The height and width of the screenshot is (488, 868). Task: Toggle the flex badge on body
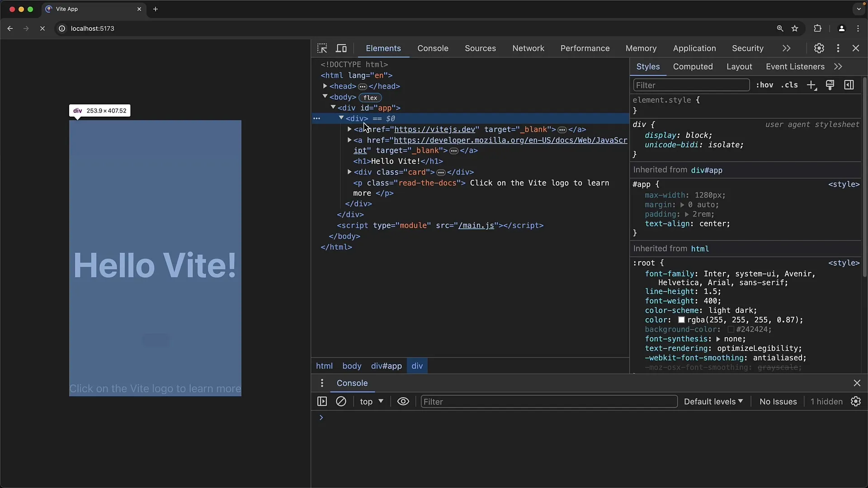pyautogui.click(x=370, y=98)
